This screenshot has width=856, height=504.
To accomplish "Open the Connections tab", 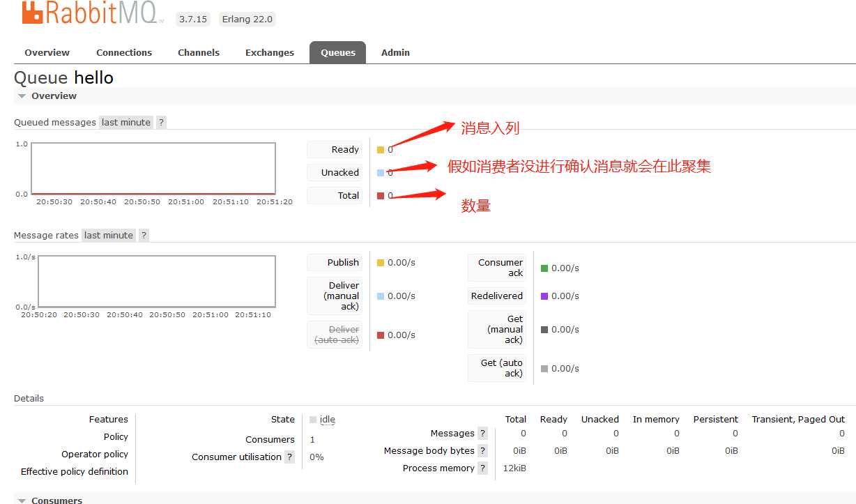I will pyautogui.click(x=124, y=52).
